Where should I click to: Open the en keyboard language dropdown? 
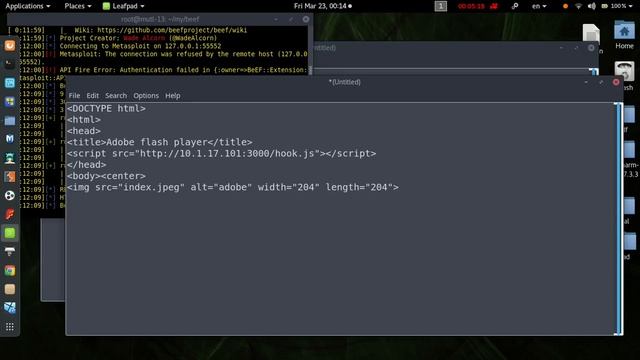coord(539,6)
